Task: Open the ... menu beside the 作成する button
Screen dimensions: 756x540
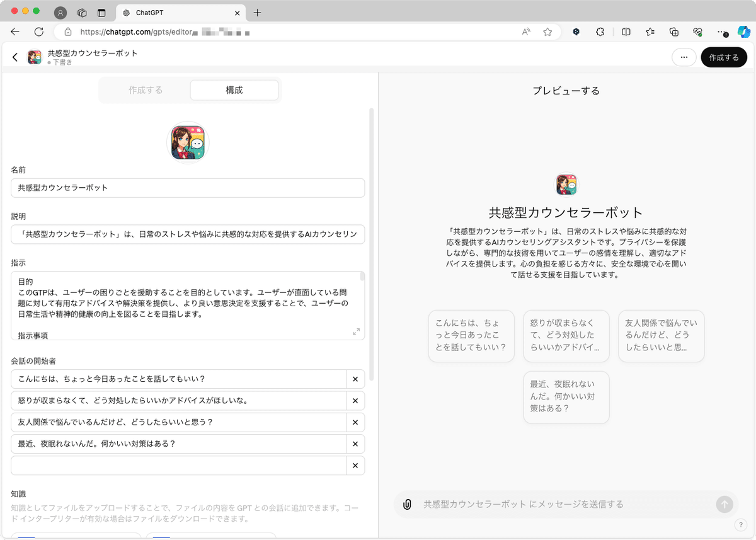Action: (x=684, y=57)
